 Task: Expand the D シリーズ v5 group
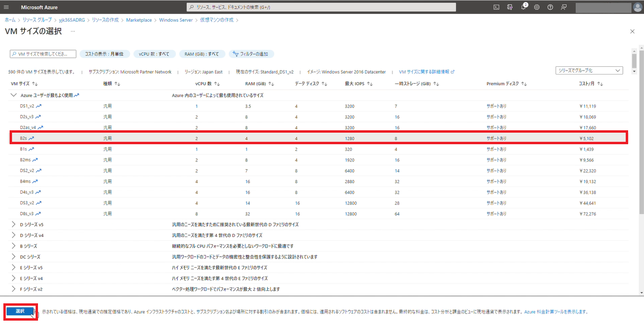click(x=13, y=224)
